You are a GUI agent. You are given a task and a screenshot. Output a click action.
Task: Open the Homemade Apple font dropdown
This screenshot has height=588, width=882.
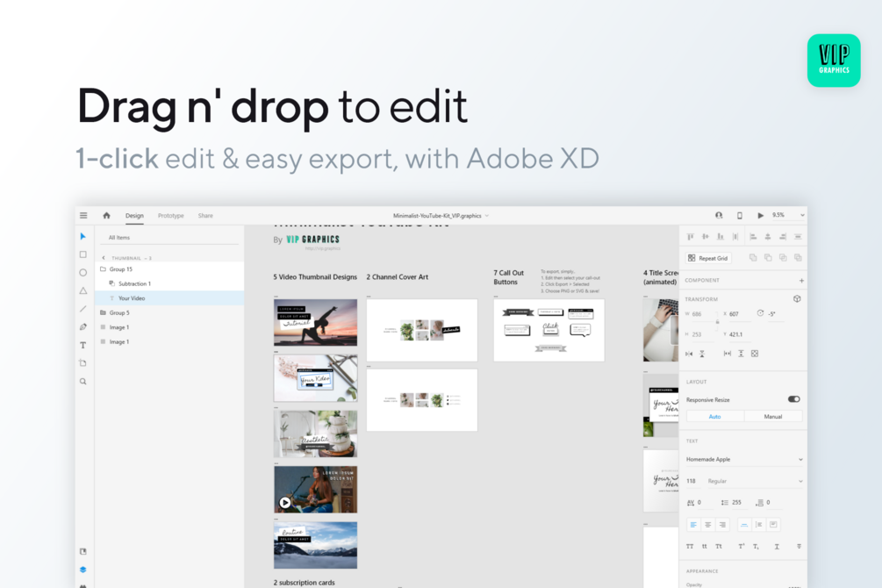click(x=744, y=459)
